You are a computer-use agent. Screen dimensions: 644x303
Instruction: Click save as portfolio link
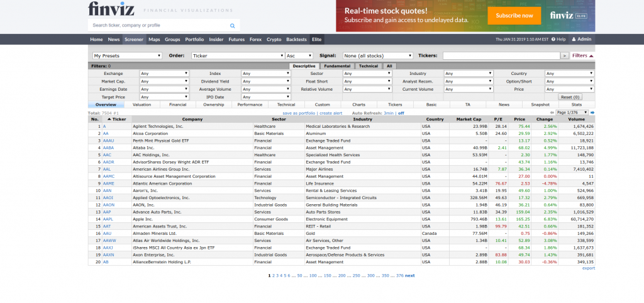(299, 113)
